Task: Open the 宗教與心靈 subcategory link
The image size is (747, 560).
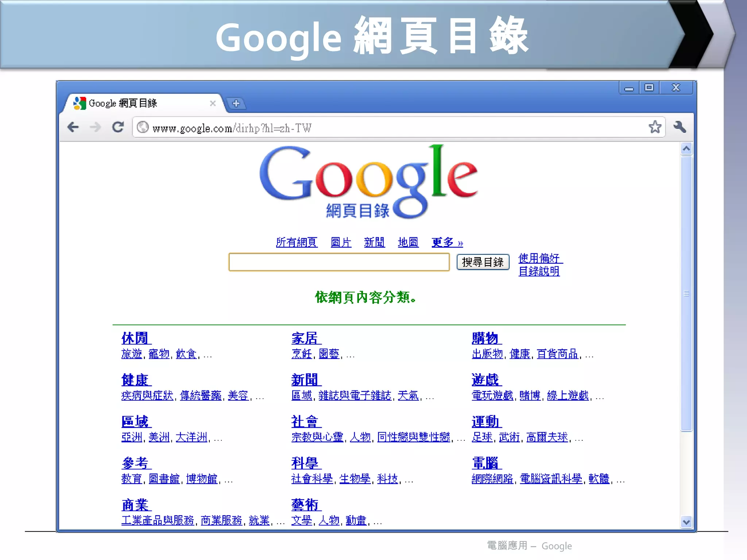Action: tap(317, 437)
